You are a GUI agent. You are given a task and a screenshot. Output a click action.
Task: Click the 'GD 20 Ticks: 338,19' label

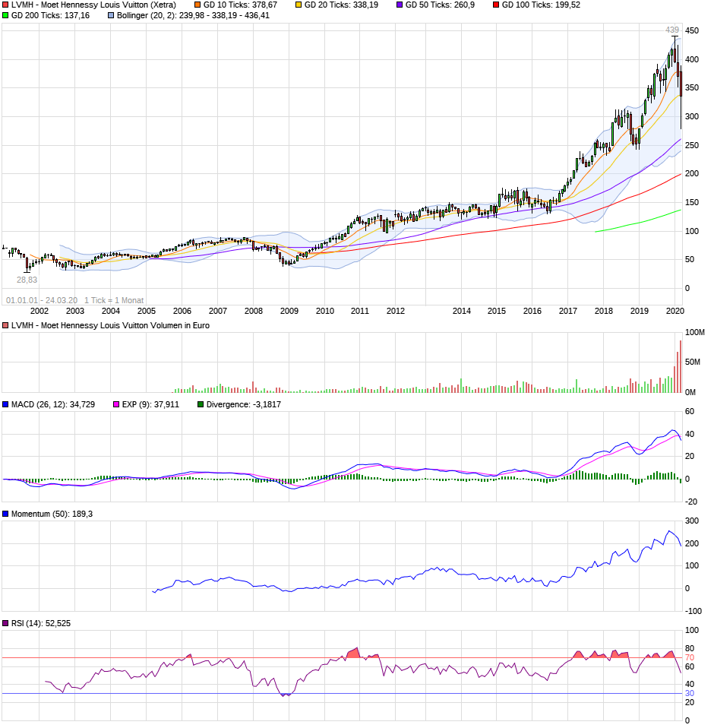[342, 5]
